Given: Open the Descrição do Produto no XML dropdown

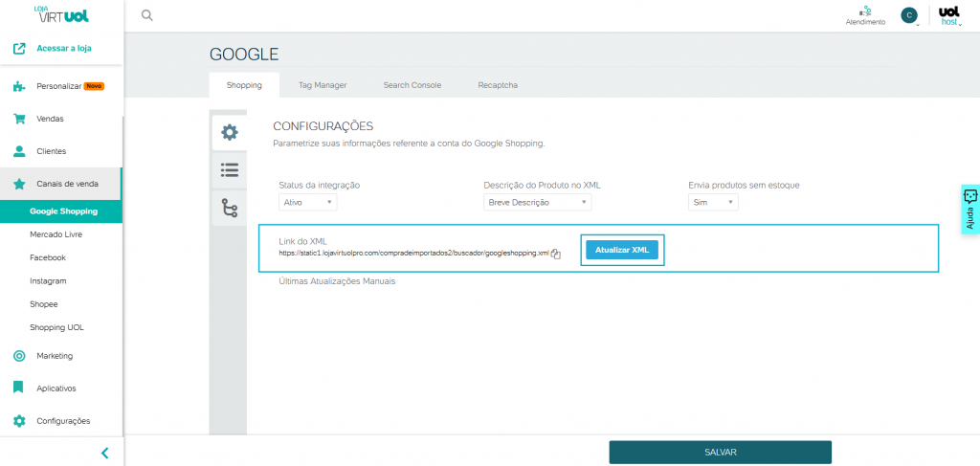Looking at the screenshot, I should (538, 203).
